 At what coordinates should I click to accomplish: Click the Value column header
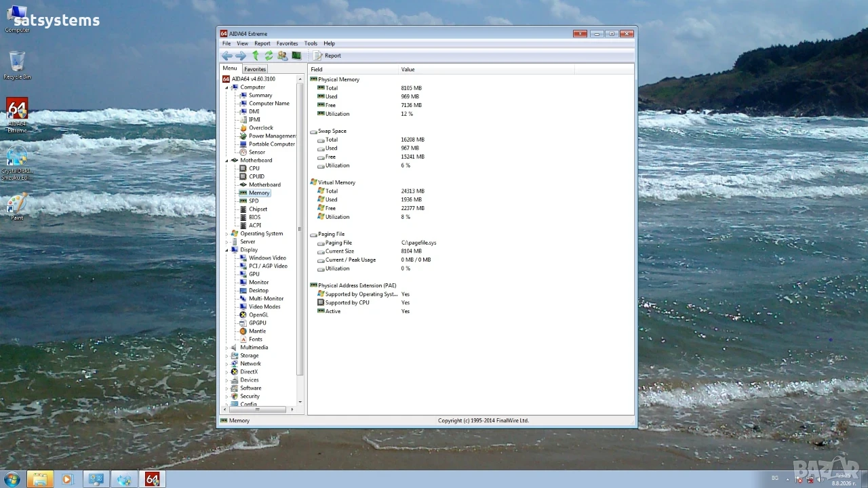click(486, 69)
